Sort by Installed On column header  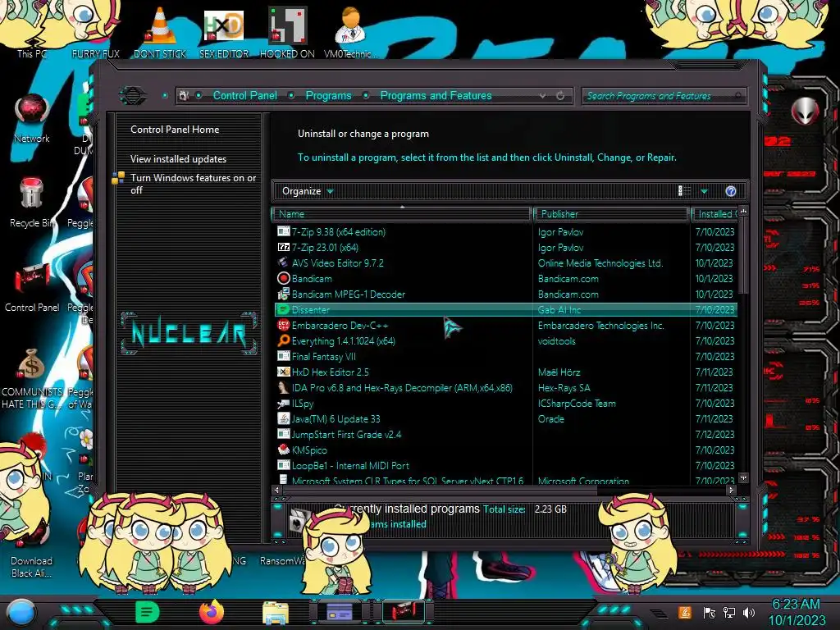[714, 214]
